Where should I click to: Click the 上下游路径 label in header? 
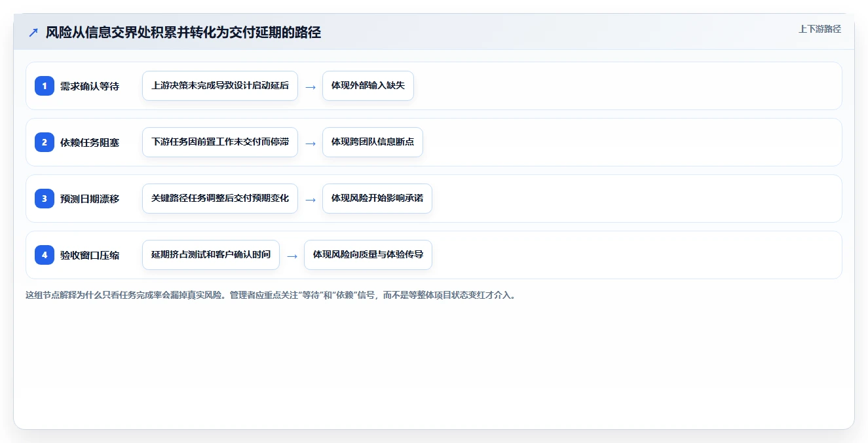(820, 29)
